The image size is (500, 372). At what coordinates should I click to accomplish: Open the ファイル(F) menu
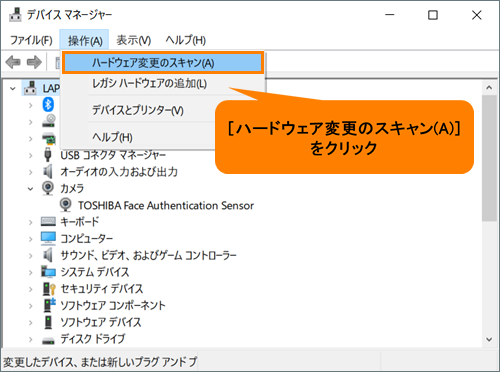31,40
